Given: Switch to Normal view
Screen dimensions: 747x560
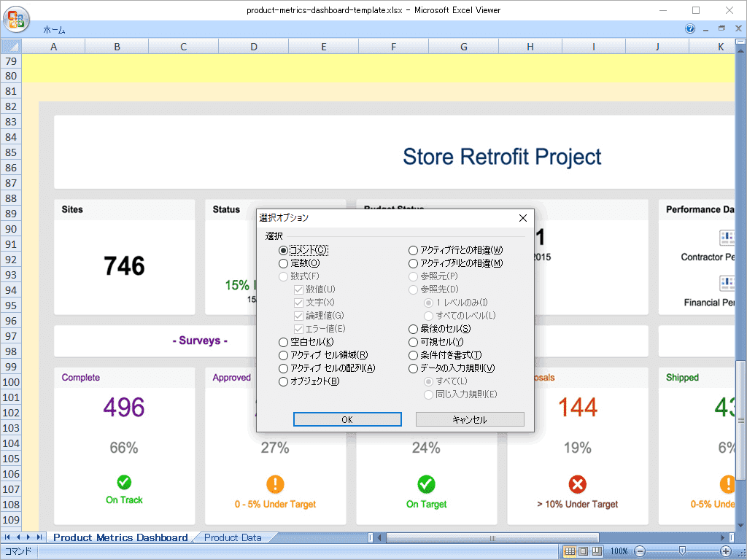Looking at the screenshot, I should (x=570, y=551).
